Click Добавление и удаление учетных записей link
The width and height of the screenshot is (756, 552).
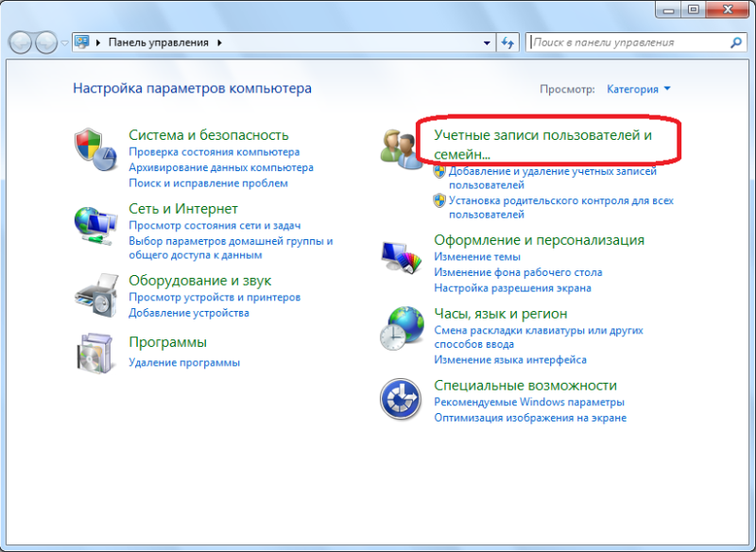(x=553, y=178)
